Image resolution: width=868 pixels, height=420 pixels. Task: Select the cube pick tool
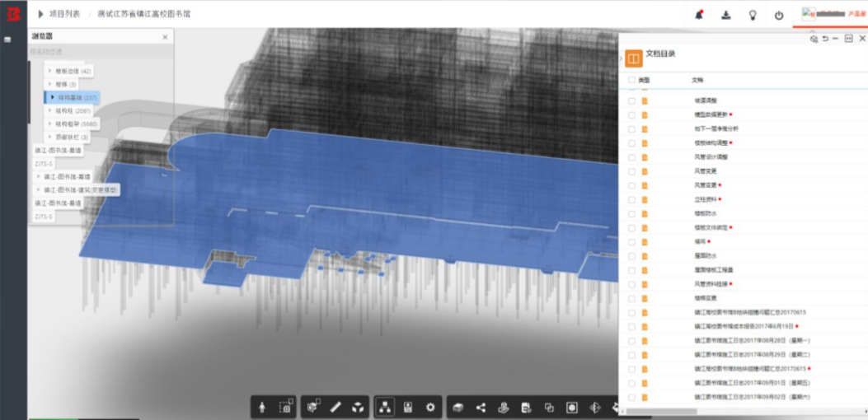(x=314, y=408)
